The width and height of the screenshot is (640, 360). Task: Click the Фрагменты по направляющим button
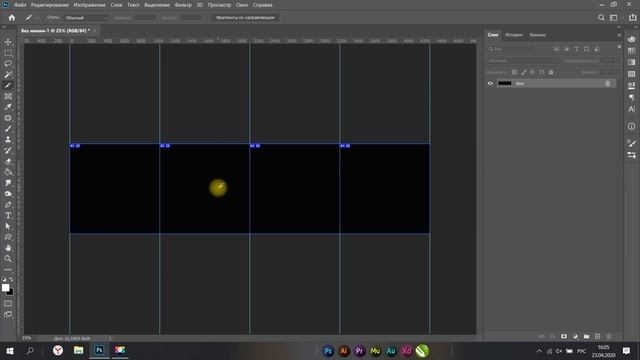point(245,18)
